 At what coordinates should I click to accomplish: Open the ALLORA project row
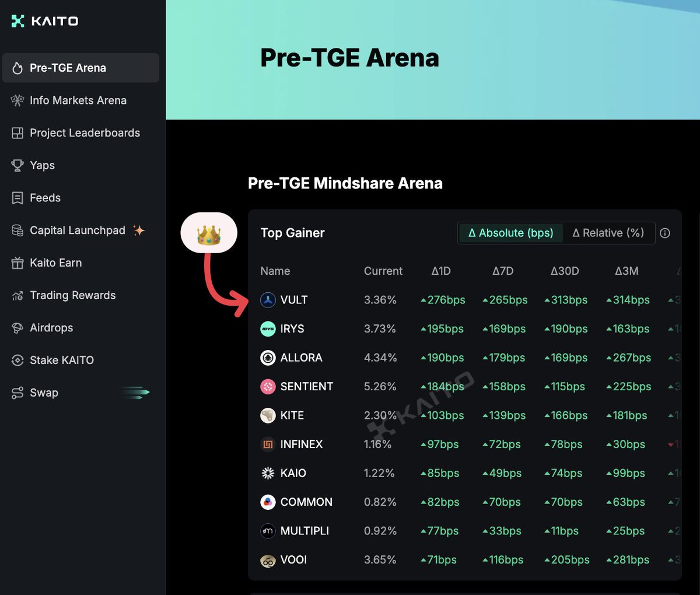[301, 358]
